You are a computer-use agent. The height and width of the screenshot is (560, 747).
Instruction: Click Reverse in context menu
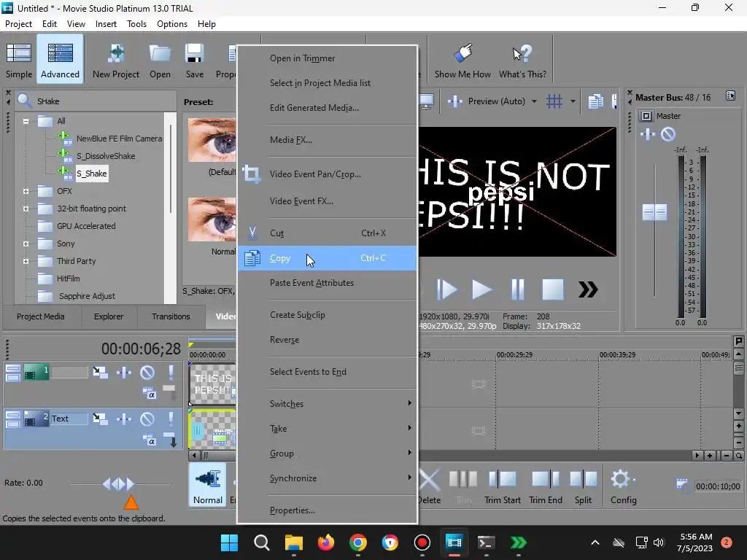328,340
